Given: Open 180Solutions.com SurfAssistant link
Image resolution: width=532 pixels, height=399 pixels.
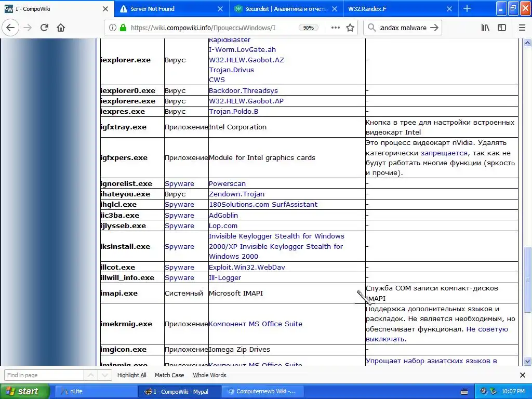Looking at the screenshot, I should coord(263,205).
